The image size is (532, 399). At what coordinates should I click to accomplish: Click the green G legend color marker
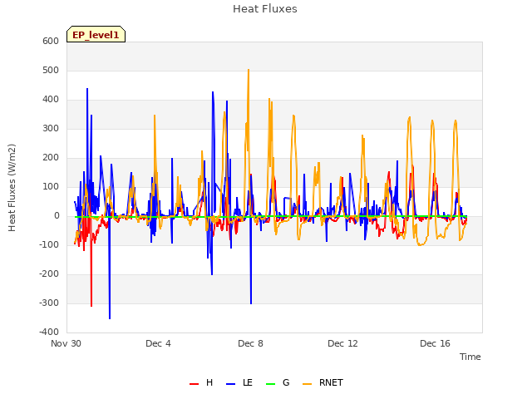point(270,384)
